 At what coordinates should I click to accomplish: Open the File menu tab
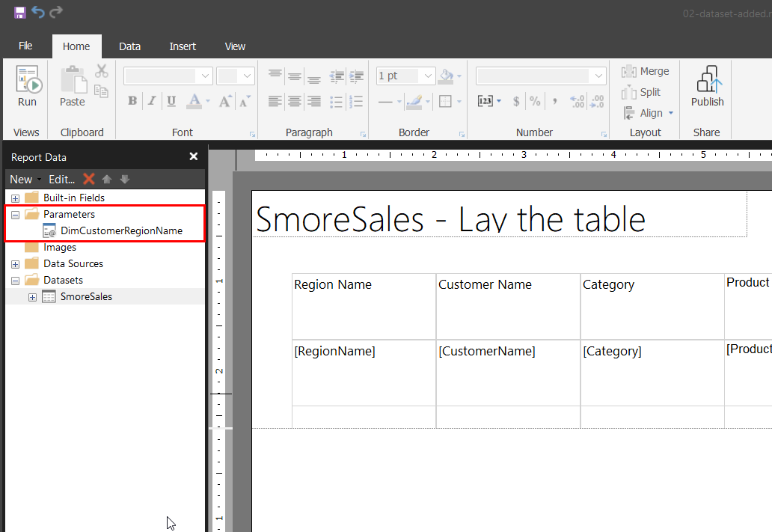pyautogui.click(x=25, y=46)
